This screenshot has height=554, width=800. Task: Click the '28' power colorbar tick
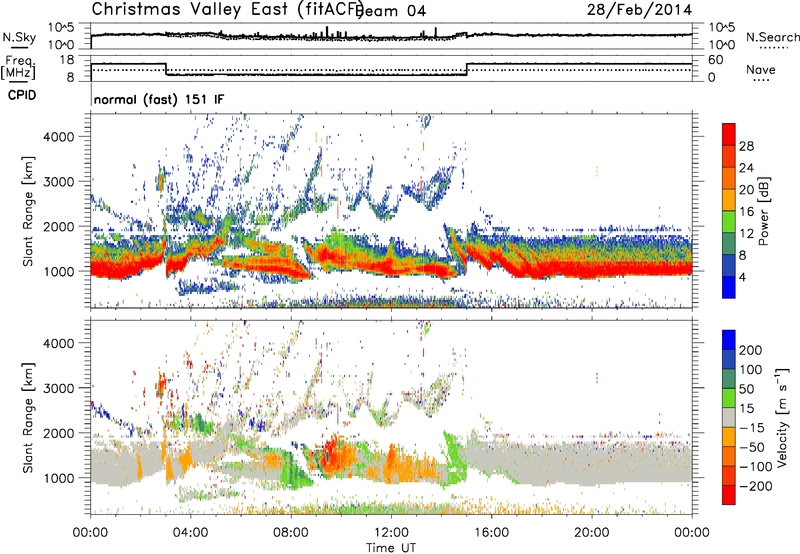(746, 146)
